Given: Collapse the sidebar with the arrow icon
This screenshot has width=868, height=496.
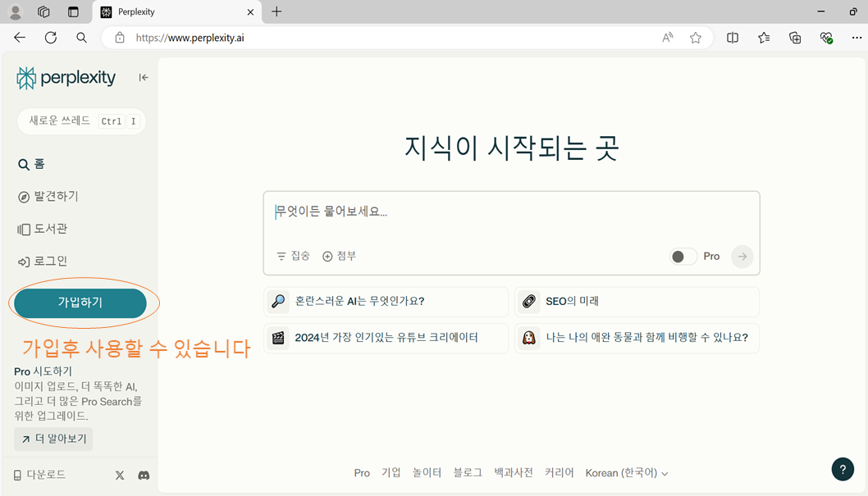Looking at the screenshot, I should tap(144, 77).
